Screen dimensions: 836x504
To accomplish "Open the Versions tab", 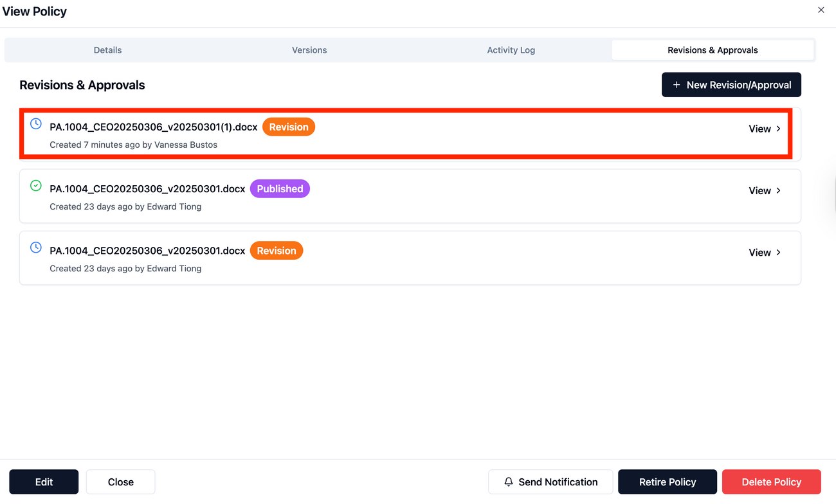I will [309, 50].
